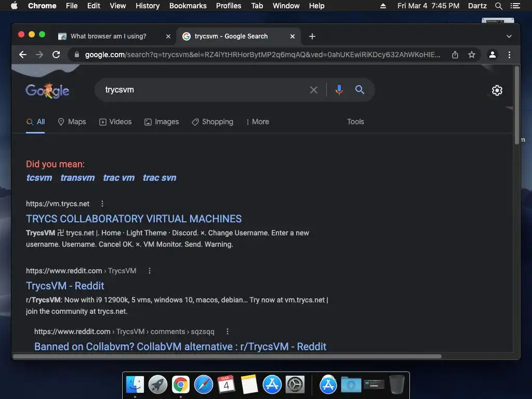Click into the Google search box

tap(204, 90)
